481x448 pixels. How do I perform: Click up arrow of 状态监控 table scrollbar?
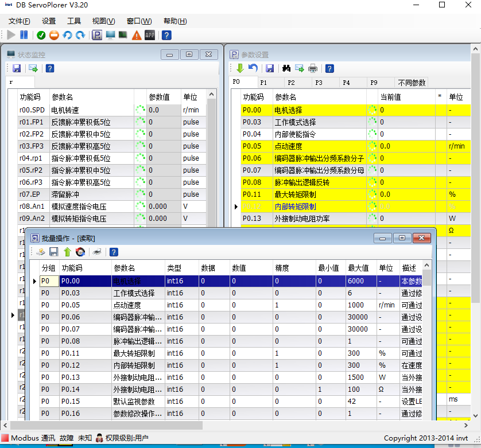211,94
